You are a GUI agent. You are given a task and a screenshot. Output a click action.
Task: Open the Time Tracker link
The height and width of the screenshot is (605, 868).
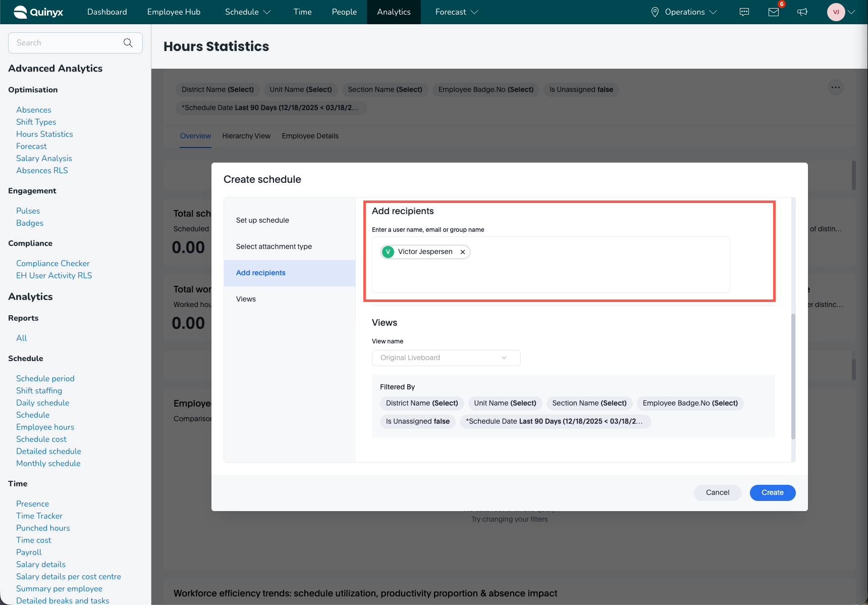tap(39, 516)
